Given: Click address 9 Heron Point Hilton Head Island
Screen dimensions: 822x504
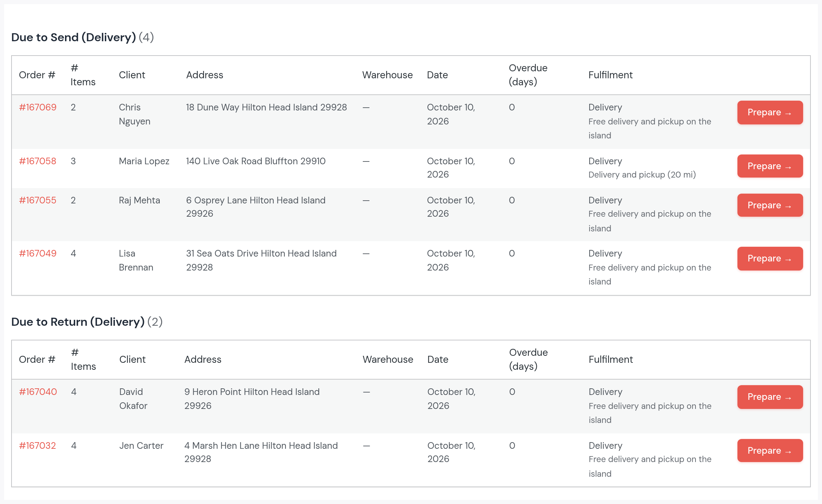Looking at the screenshot, I should tap(252, 399).
